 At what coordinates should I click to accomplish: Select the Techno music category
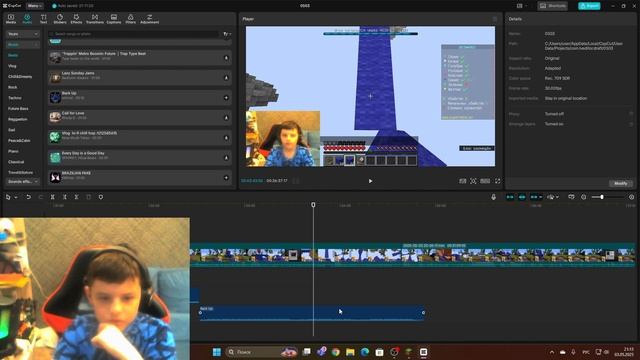click(15, 98)
